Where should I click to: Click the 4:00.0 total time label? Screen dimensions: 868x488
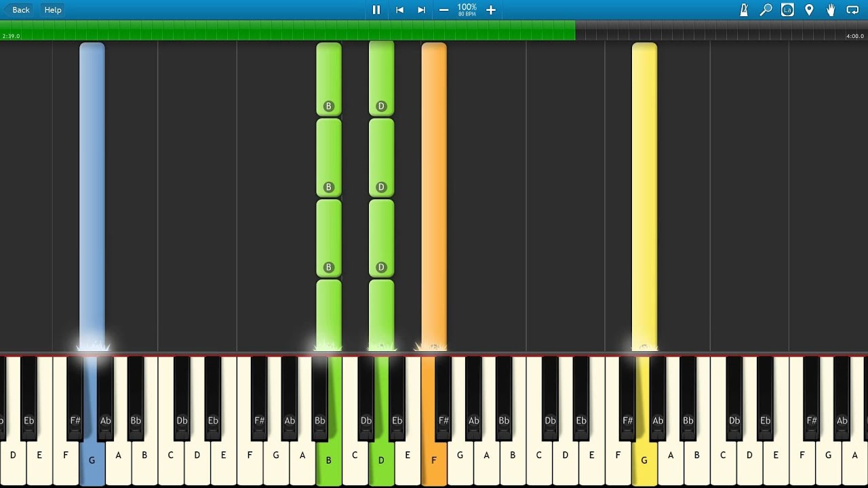(x=855, y=36)
